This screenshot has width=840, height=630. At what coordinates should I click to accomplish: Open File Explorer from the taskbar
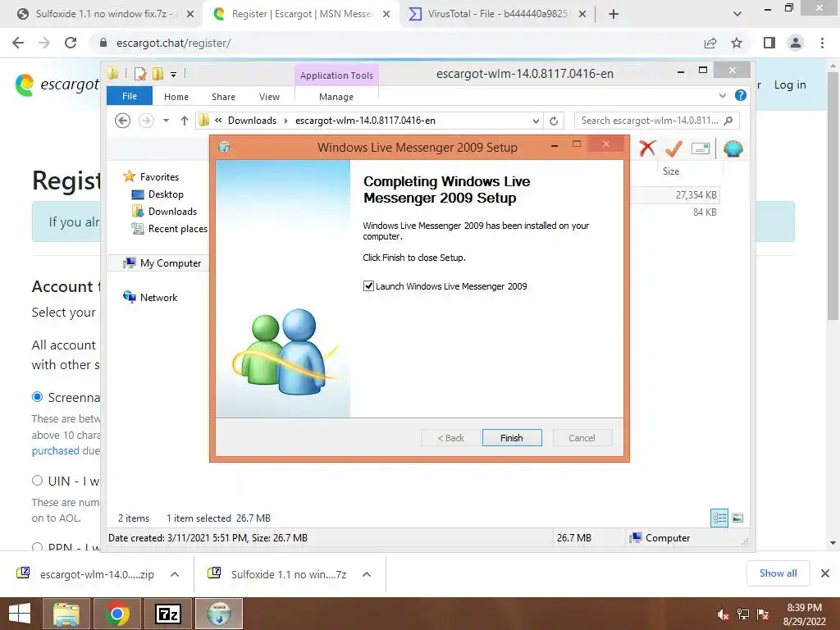[x=66, y=614]
